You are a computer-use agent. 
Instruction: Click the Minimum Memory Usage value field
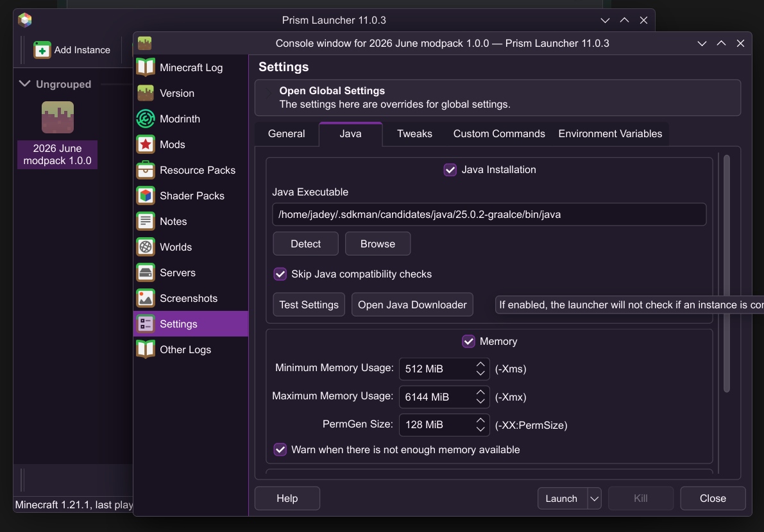pos(437,369)
